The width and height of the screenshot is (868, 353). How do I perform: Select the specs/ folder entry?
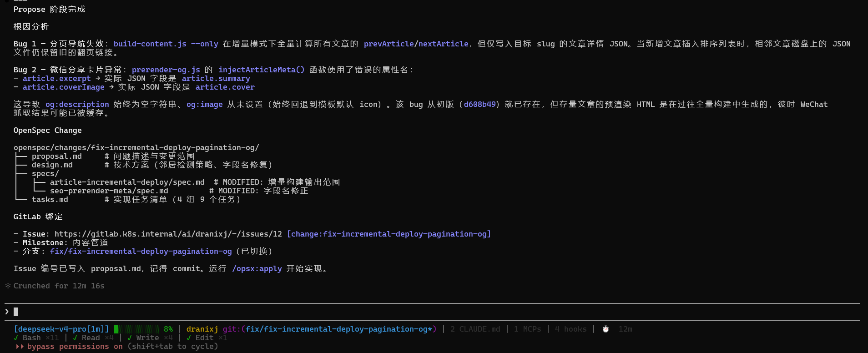(45, 173)
